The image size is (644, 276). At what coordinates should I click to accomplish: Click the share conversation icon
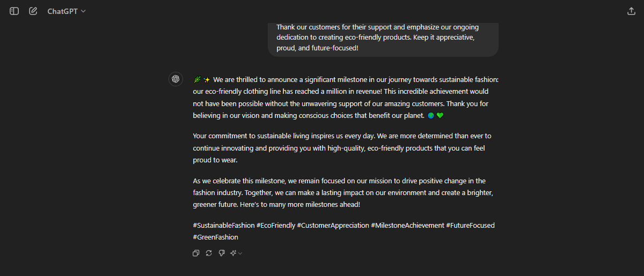pyautogui.click(x=631, y=11)
